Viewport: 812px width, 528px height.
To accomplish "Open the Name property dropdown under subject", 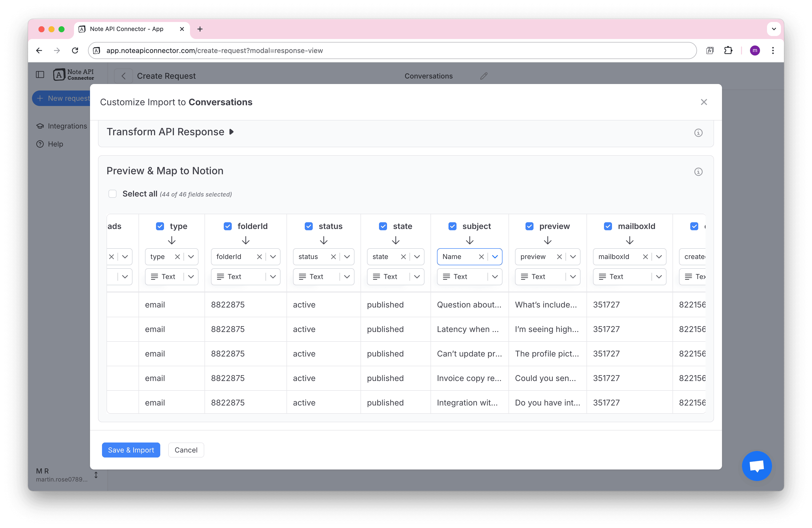I will click(495, 257).
